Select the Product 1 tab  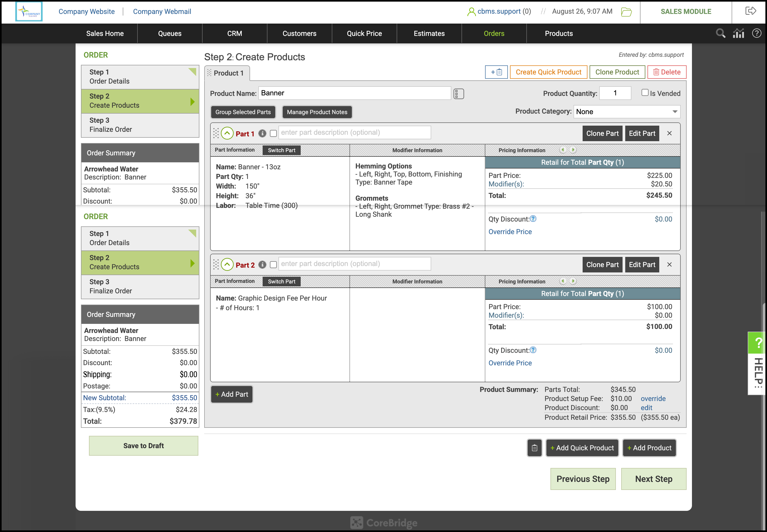pyautogui.click(x=228, y=73)
